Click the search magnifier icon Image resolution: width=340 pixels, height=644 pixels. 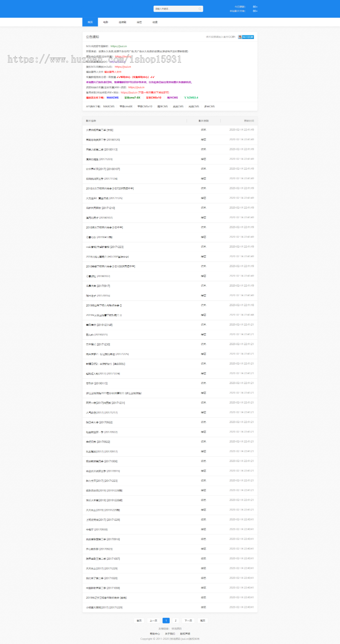pyautogui.click(x=200, y=9)
